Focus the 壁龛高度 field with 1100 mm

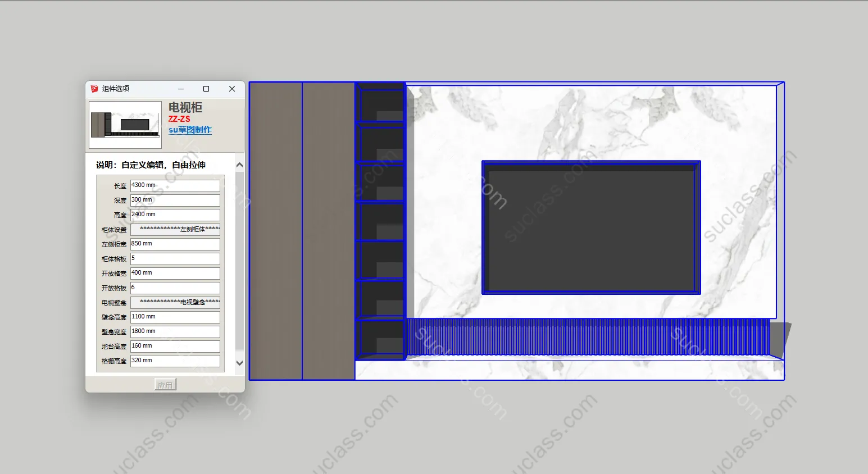(x=175, y=317)
